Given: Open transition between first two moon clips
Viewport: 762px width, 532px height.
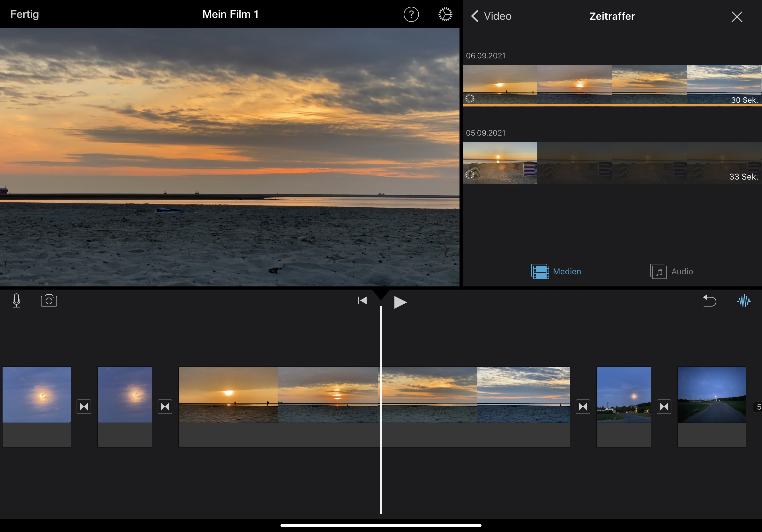Looking at the screenshot, I should click(84, 407).
